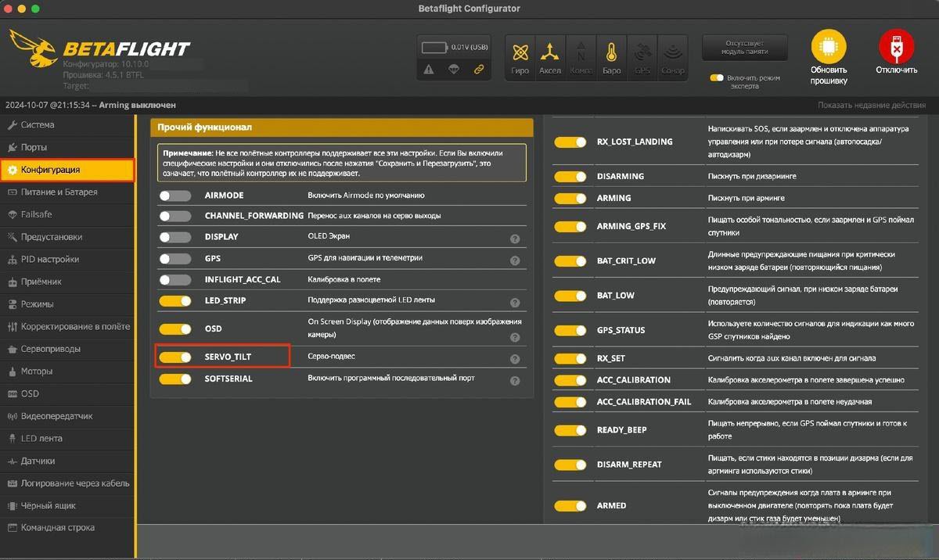Show help for the LED_STRIP feature
Screen dimensions: 939x560
point(515,303)
